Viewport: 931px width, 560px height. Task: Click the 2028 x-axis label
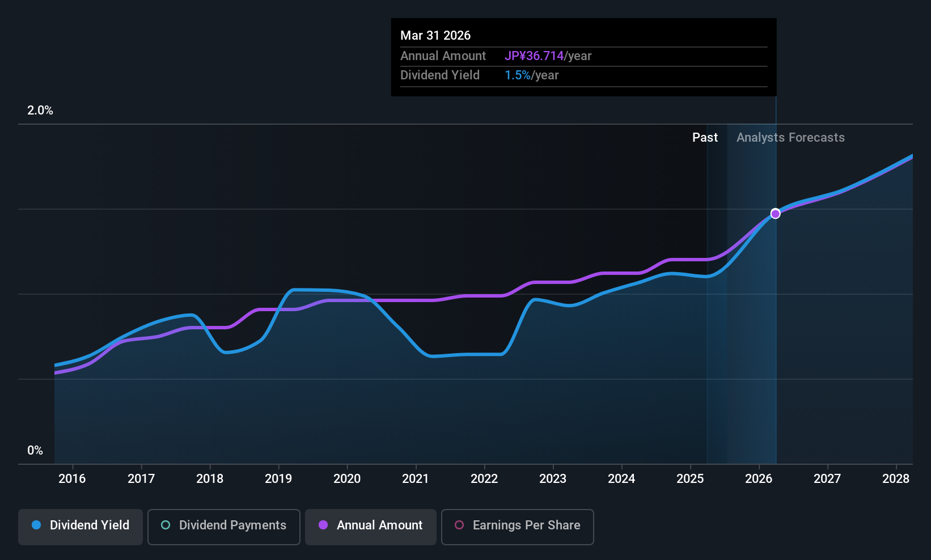point(896,479)
